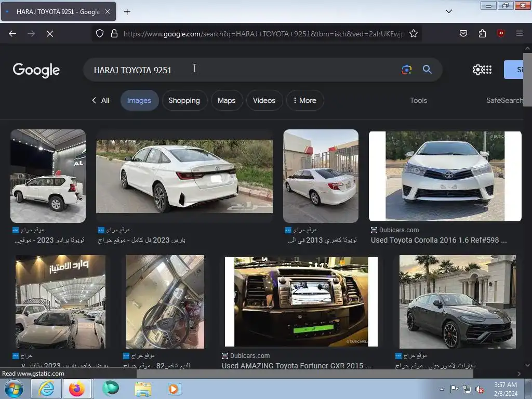This screenshot has width=532, height=399.
Task: Open Windows Explorer folder on taskbar
Action: tap(143, 389)
